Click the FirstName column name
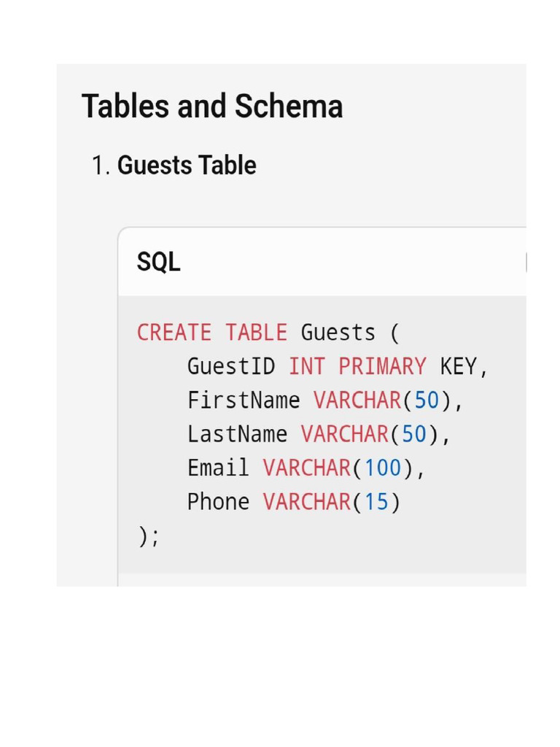Viewport: 560px width, 747px height. pos(244,400)
